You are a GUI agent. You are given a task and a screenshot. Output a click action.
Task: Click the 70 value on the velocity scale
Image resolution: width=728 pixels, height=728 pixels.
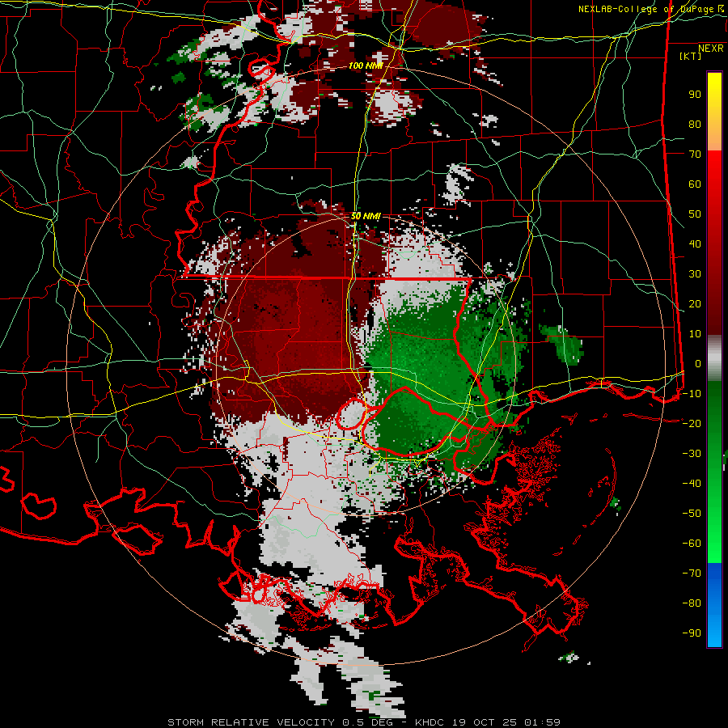(695, 154)
